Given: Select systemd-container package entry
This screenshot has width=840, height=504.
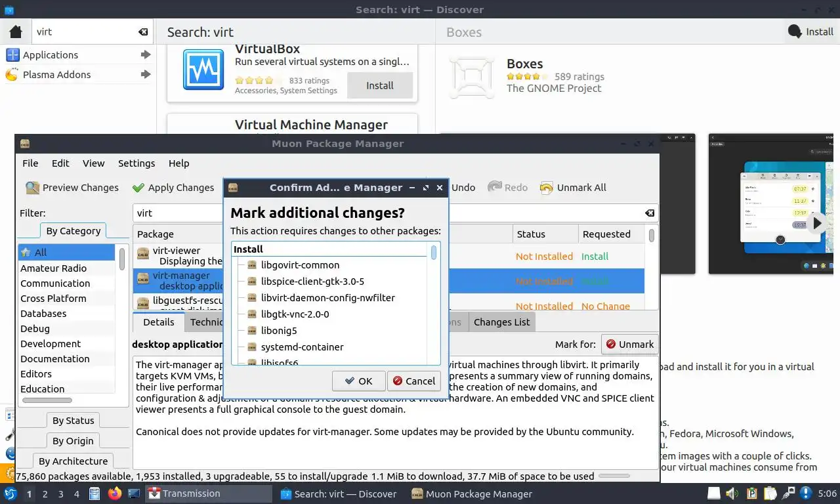Looking at the screenshot, I should 302,347.
